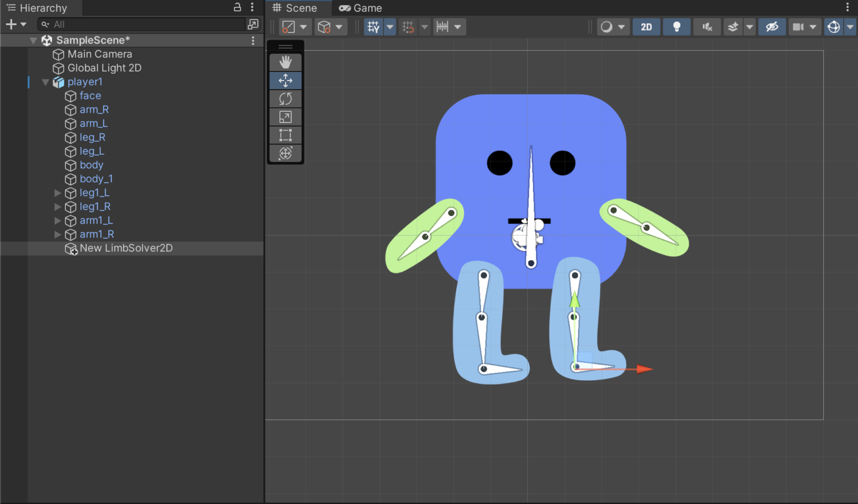The width and height of the screenshot is (858, 504).
Task: Toggle Scene view lighting
Action: [x=676, y=26]
